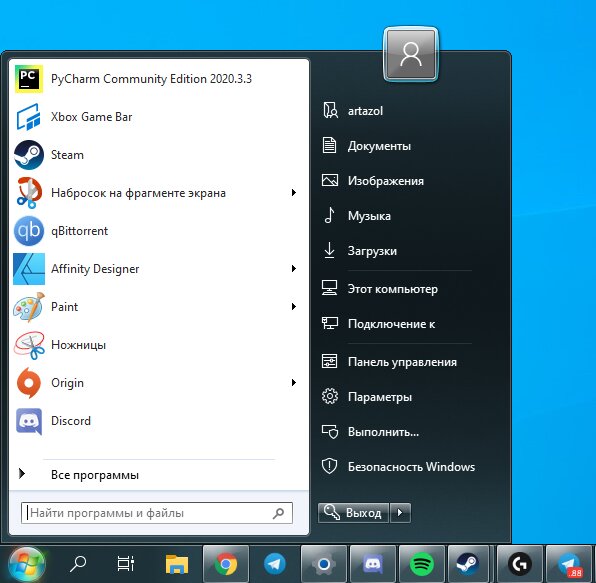The height and width of the screenshot is (583, 596).
Task: Click the Chrome icon on the taskbar
Action: tap(226, 564)
